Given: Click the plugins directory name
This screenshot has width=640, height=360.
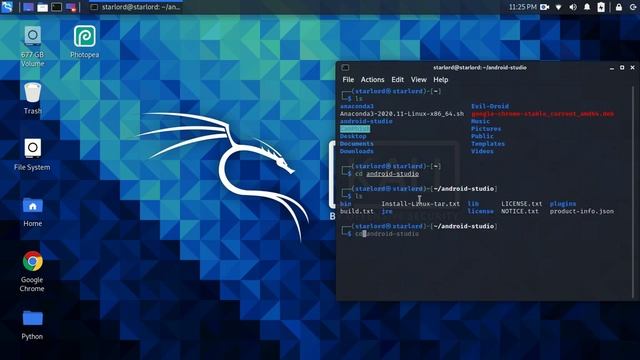Looking at the screenshot, I should tap(563, 204).
